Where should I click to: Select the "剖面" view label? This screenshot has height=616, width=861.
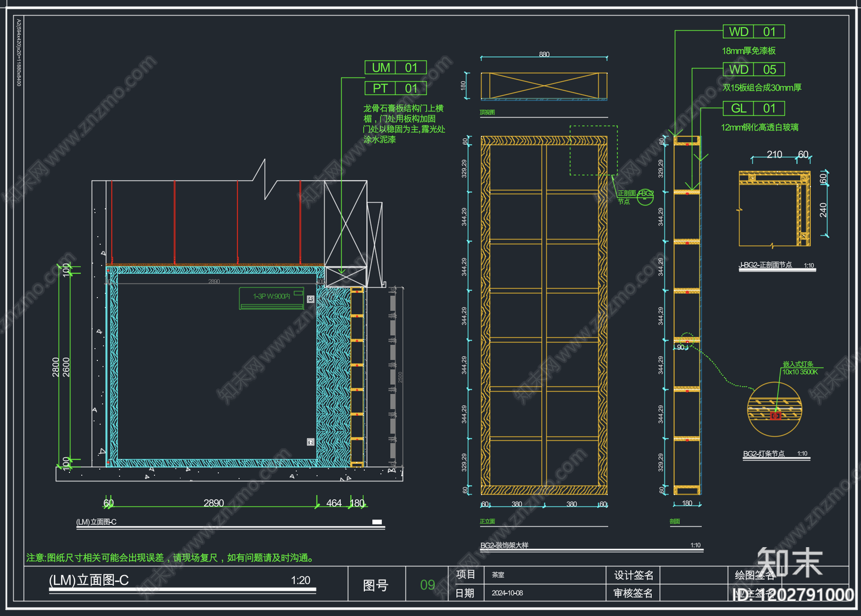click(675, 521)
